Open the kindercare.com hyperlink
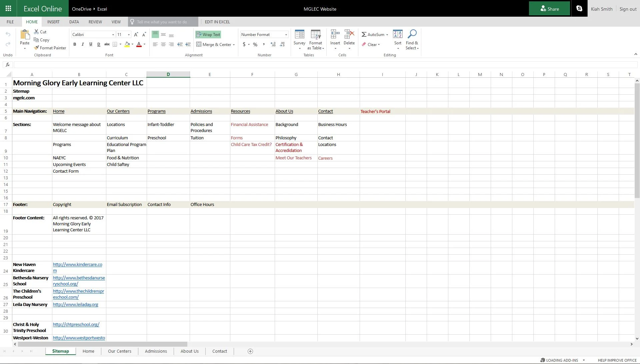The image size is (640, 364). coord(78,267)
